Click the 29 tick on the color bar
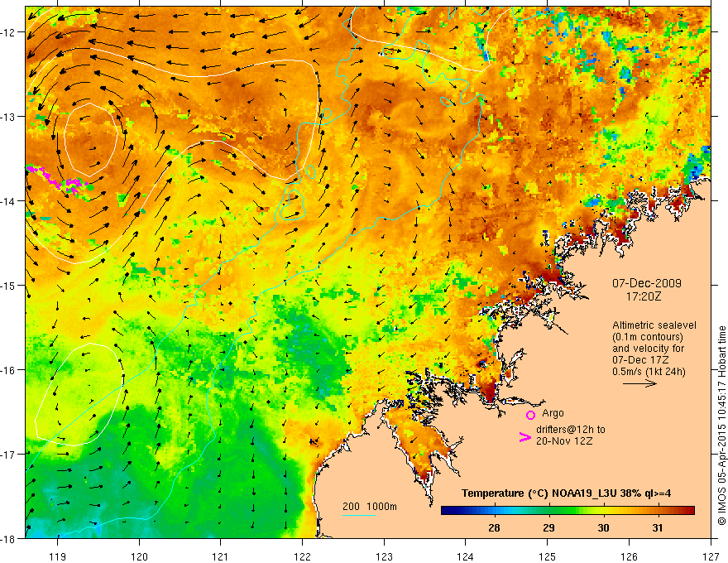Screen dimensions: 728x563 pyautogui.click(x=548, y=527)
